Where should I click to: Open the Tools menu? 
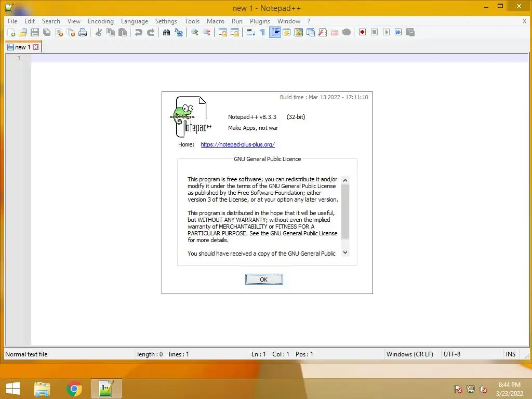[x=192, y=21]
